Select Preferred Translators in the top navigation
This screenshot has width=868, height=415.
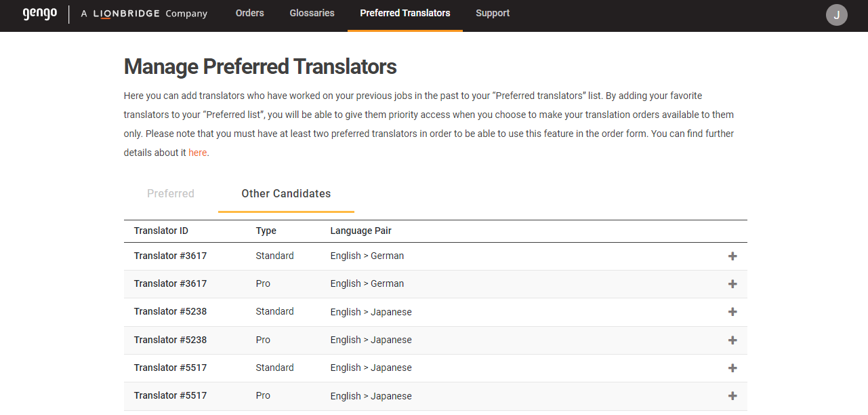click(405, 13)
